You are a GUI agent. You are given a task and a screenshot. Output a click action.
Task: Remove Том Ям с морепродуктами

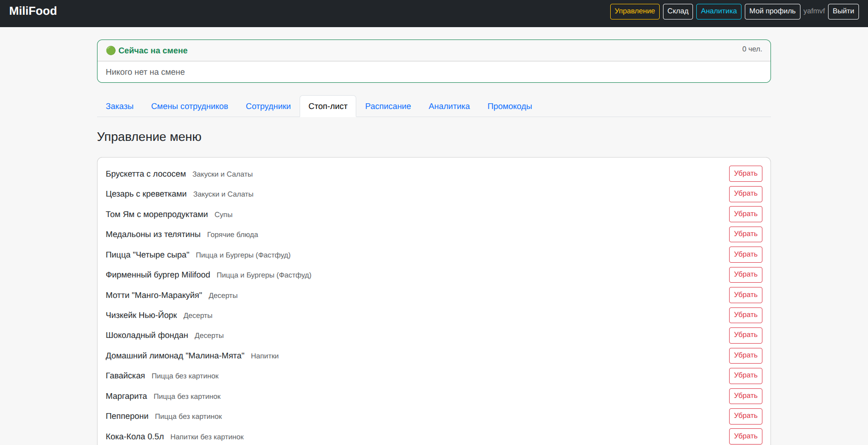(x=745, y=214)
